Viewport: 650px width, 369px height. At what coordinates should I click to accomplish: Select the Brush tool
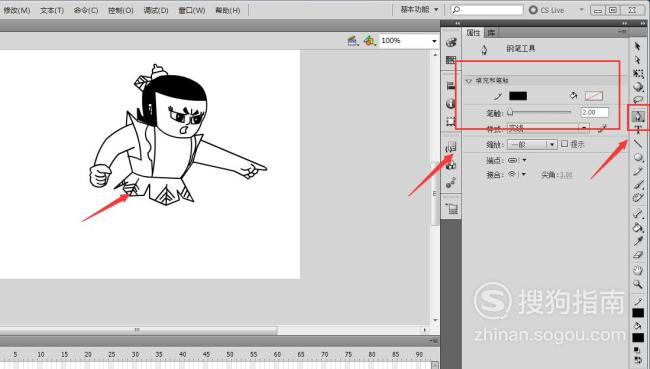638,184
